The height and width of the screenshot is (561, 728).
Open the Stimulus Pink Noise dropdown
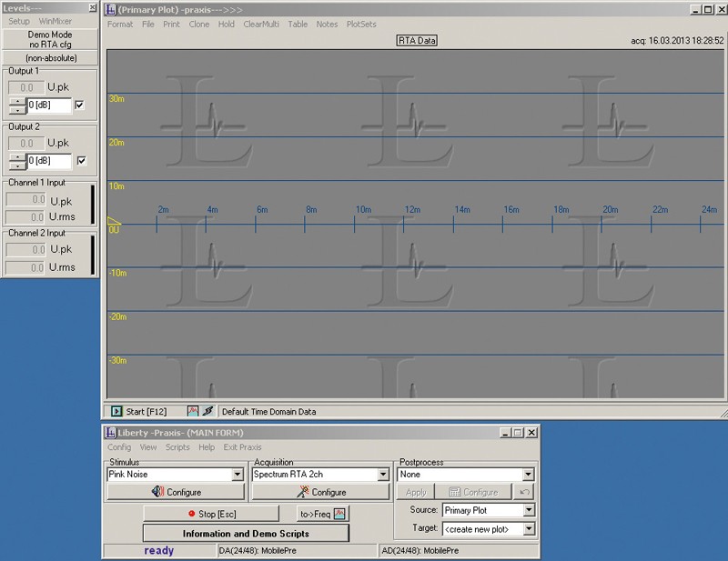[x=238, y=475]
